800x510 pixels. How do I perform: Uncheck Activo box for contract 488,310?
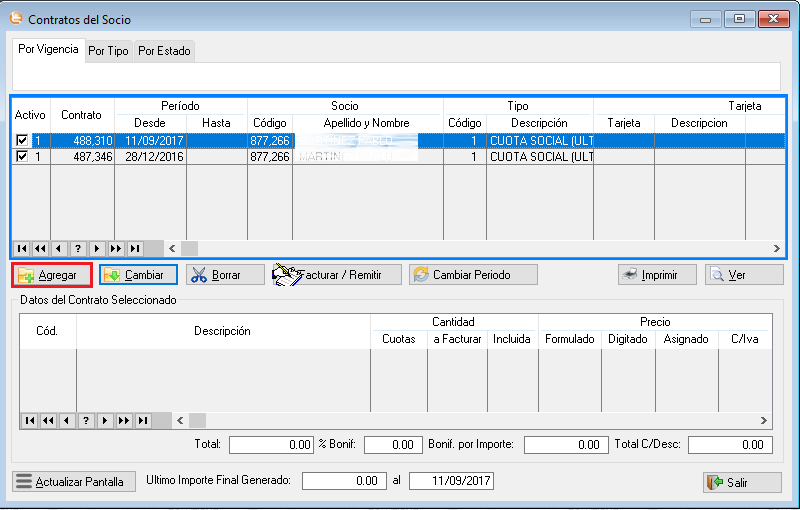click(x=22, y=142)
